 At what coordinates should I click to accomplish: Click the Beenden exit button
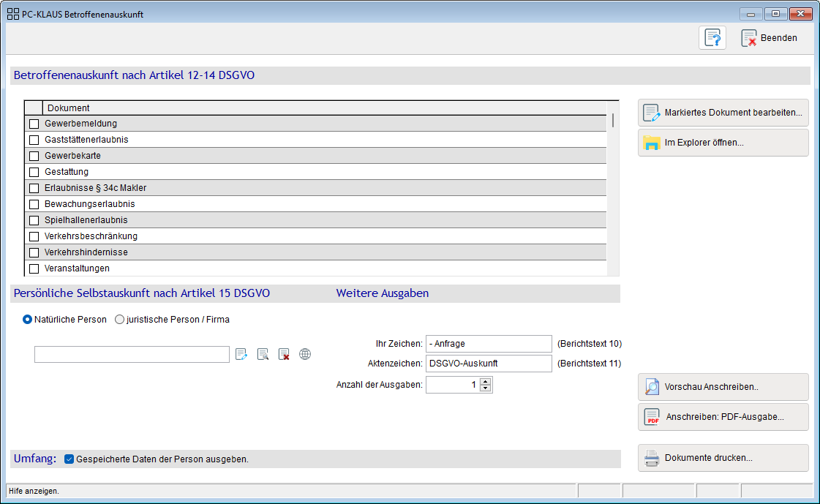coord(770,38)
